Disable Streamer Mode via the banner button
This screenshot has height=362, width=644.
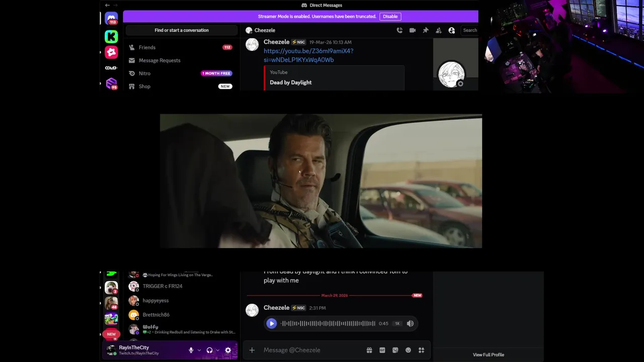point(390,17)
